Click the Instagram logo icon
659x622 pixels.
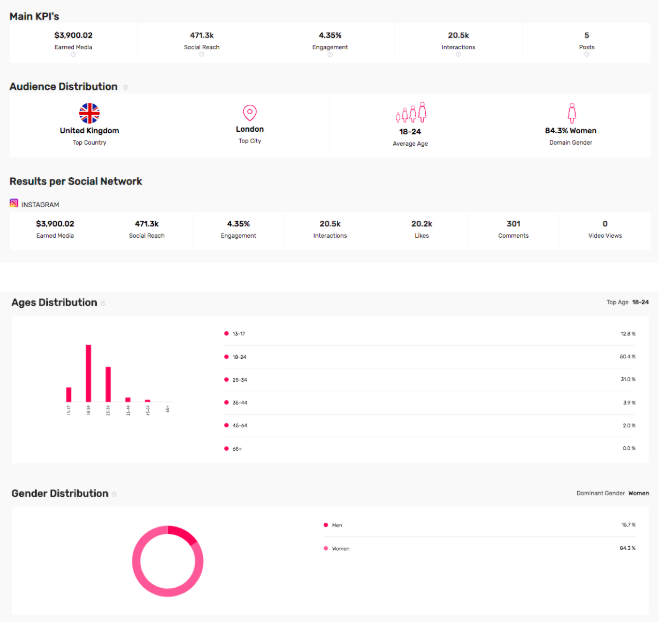[x=14, y=203]
